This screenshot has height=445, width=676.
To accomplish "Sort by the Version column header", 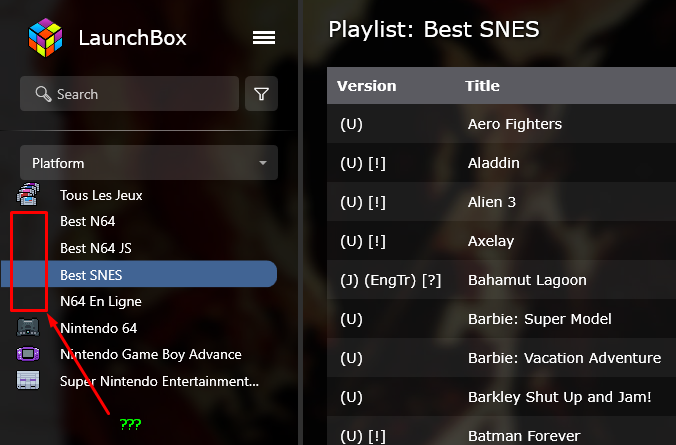I will click(366, 86).
